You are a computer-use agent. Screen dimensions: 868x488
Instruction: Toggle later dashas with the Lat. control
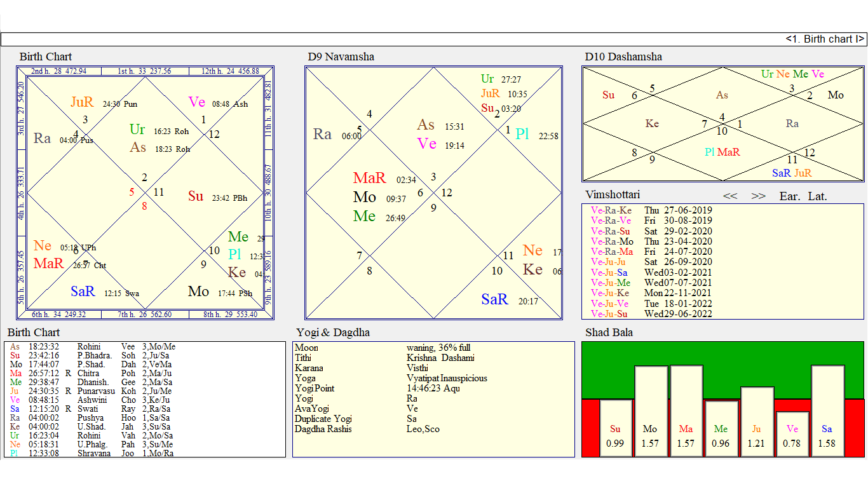pyautogui.click(x=818, y=196)
